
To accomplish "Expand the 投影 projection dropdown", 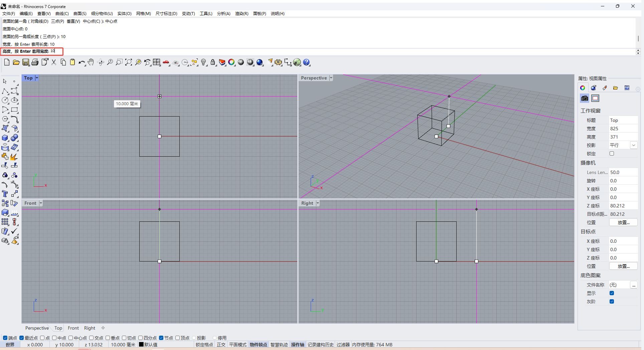I will [634, 145].
